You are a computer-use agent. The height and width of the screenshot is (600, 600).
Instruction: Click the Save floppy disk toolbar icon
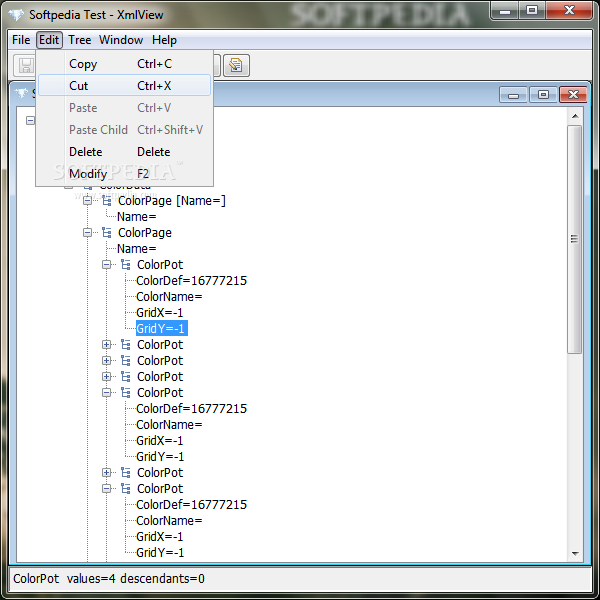26,65
